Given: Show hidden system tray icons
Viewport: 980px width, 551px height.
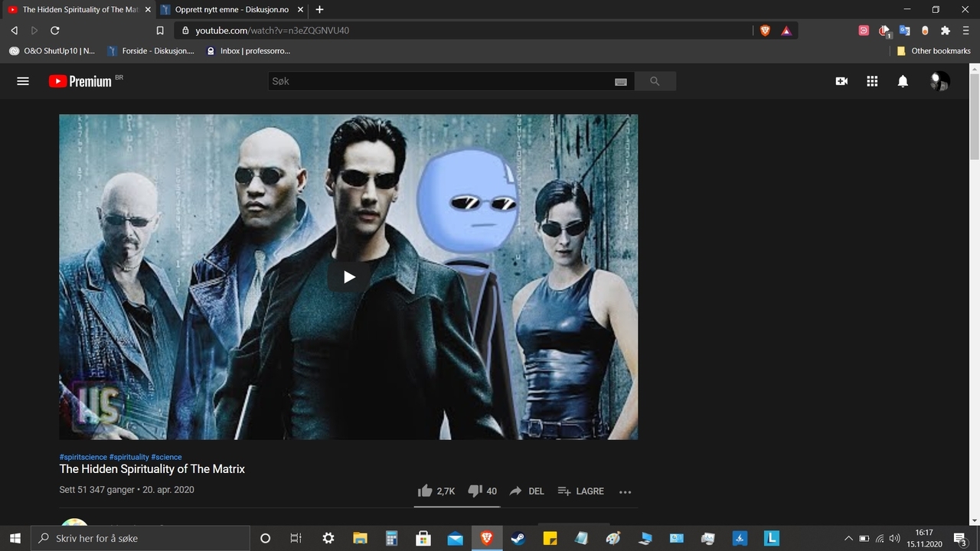Looking at the screenshot, I should tap(848, 538).
